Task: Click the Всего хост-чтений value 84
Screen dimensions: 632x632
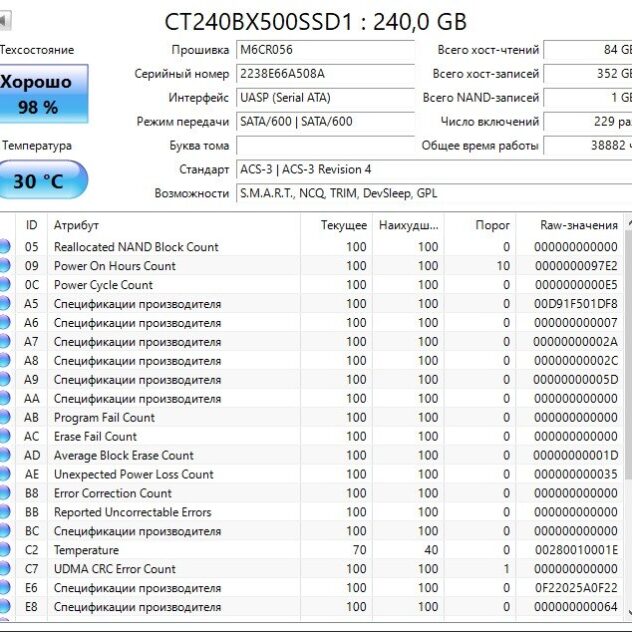Action: coord(588,50)
